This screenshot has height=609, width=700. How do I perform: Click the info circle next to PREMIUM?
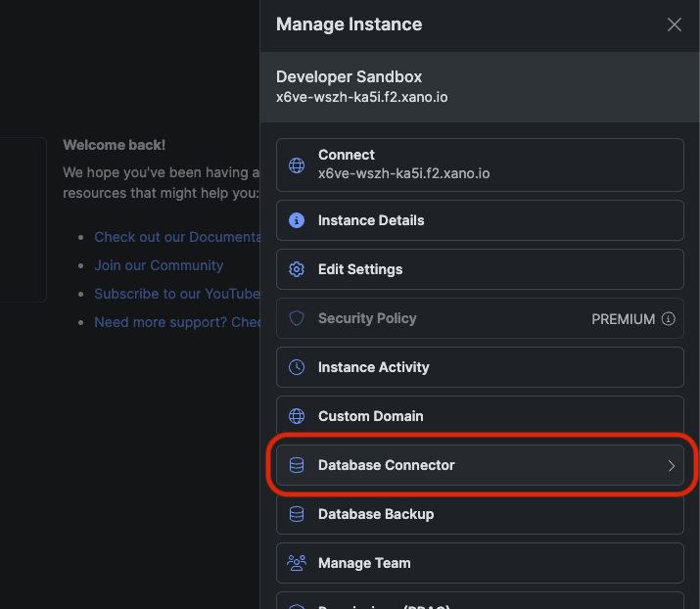click(x=668, y=319)
